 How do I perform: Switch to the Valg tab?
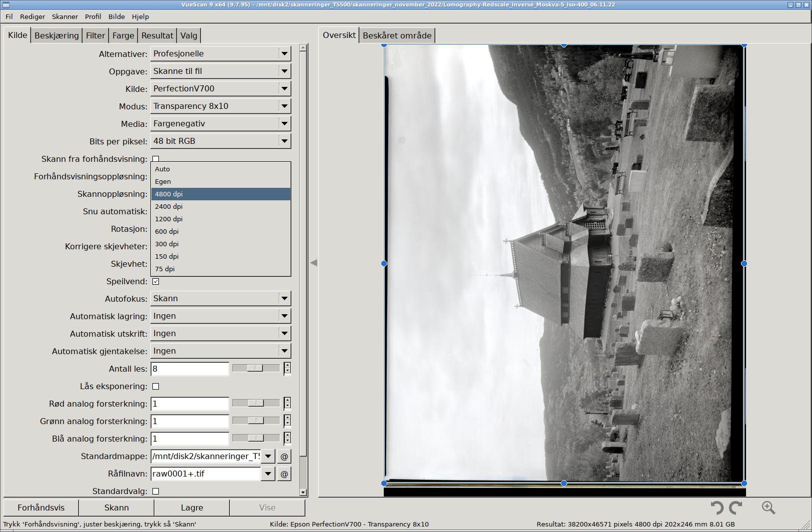coord(189,35)
